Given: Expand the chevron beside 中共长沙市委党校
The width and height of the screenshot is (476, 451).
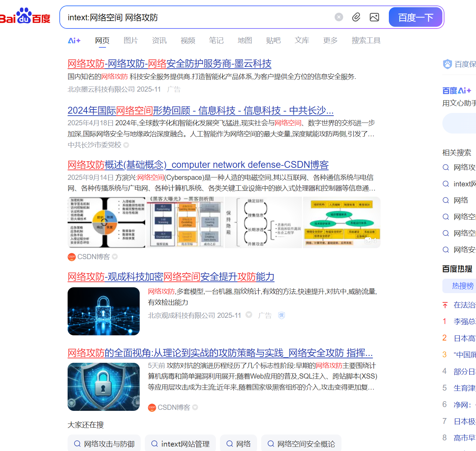Looking at the screenshot, I should tap(126, 145).
